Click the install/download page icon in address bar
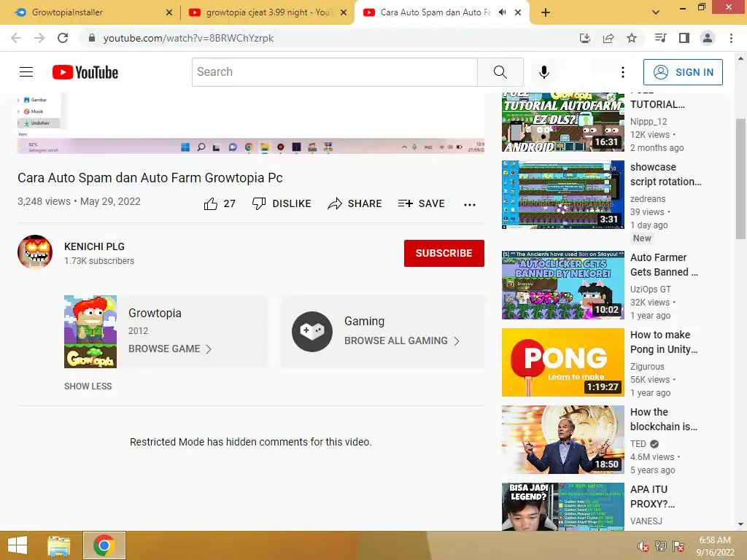Viewport: 747px width, 560px height. tap(585, 38)
